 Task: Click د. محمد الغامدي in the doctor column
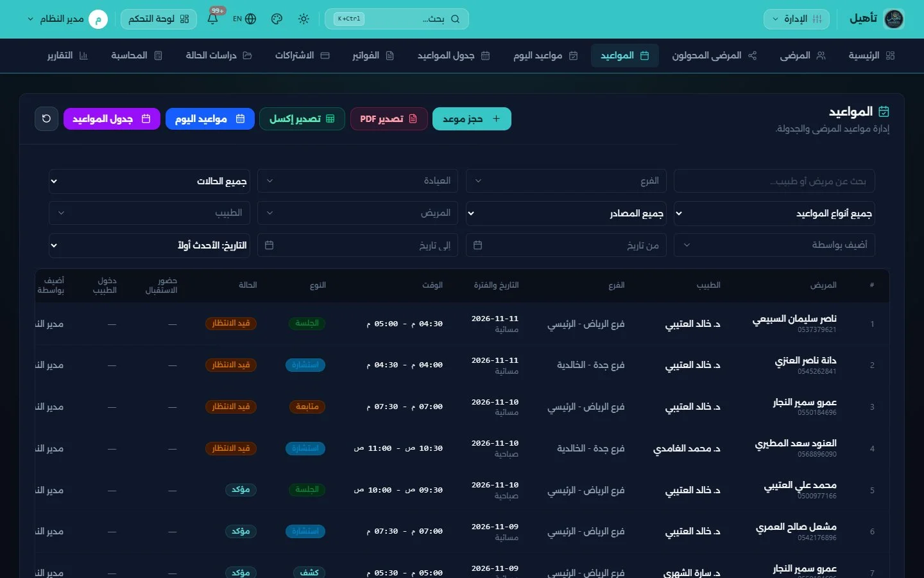pos(687,449)
